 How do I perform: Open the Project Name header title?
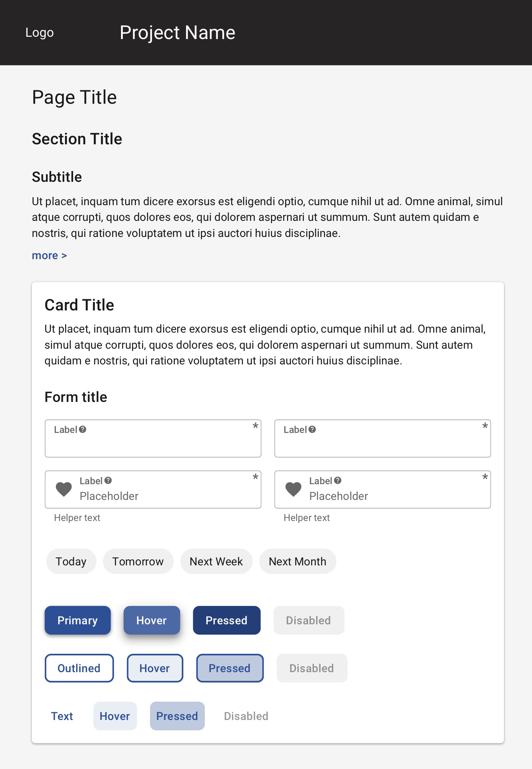tap(177, 33)
